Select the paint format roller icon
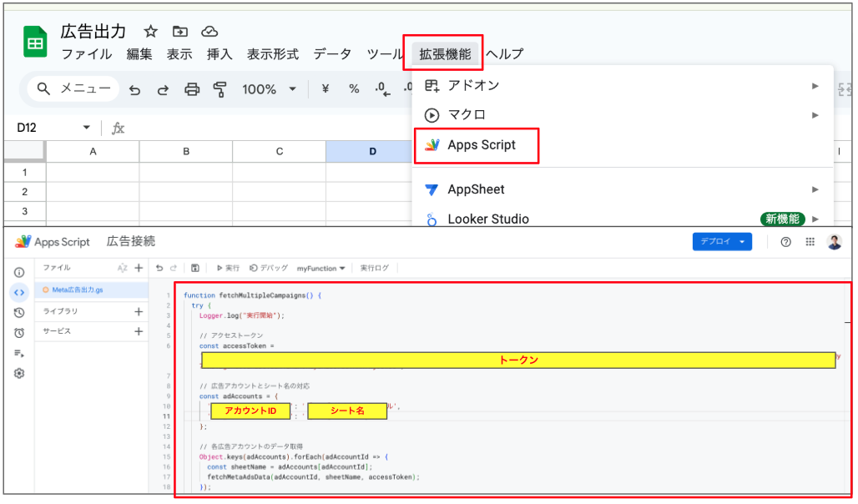This screenshot has width=858, height=504. pyautogui.click(x=220, y=89)
